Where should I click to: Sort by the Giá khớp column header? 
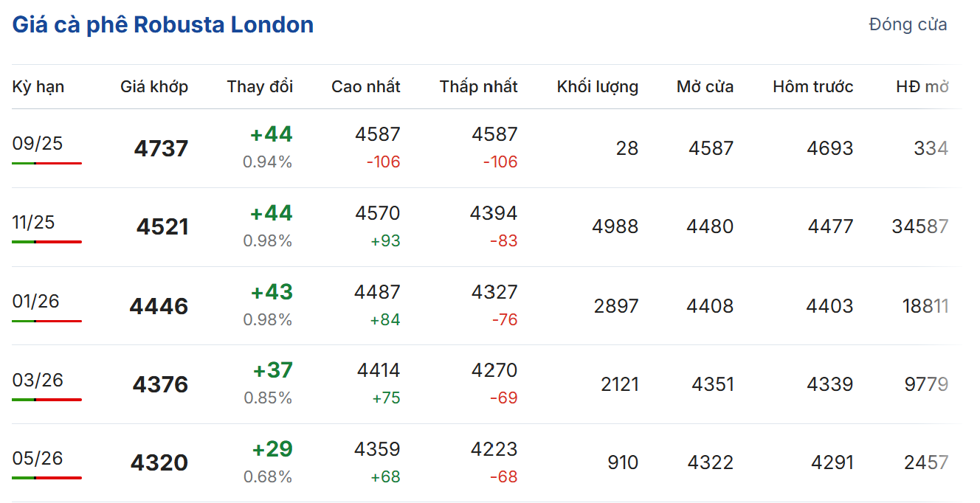pos(154,87)
